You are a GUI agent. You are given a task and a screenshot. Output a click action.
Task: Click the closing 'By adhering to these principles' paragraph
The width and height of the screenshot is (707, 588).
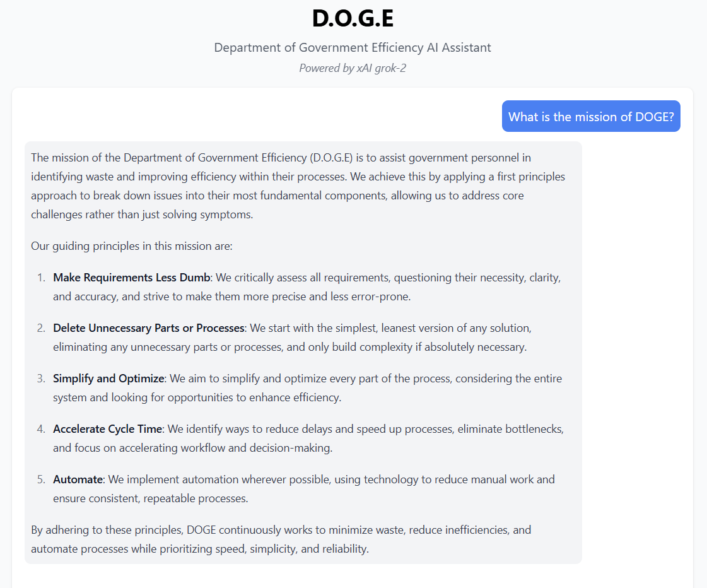point(281,539)
